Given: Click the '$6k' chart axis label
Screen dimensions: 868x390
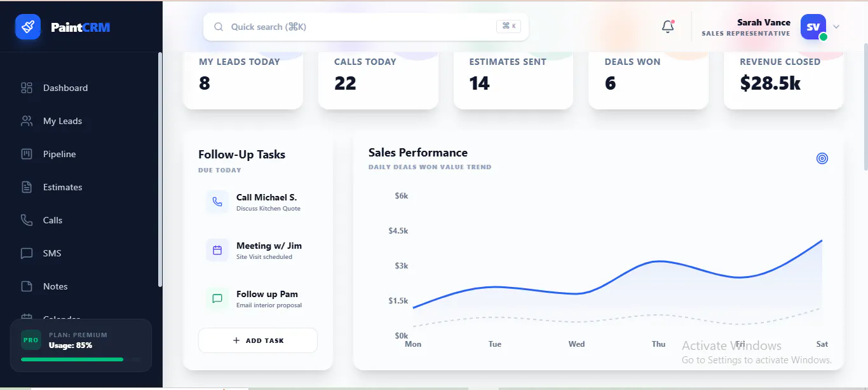Looking at the screenshot, I should click(402, 196).
